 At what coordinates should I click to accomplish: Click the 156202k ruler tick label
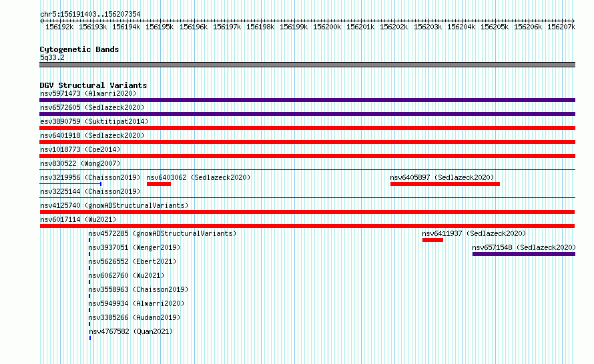[394, 27]
